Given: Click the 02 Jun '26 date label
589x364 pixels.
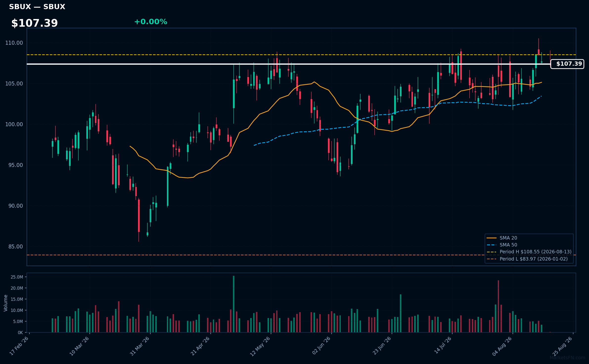Looking at the screenshot, I should [x=321, y=346].
